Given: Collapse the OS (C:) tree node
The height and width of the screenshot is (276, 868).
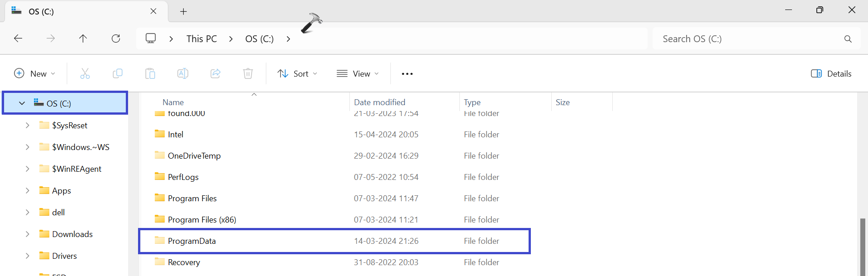Looking at the screenshot, I should [x=22, y=103].
